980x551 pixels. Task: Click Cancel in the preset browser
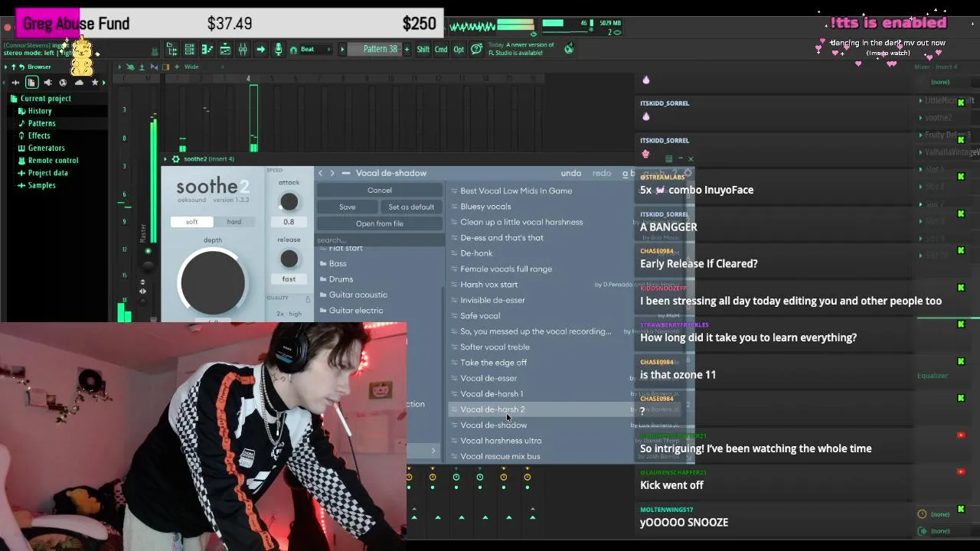pos(380,191)
